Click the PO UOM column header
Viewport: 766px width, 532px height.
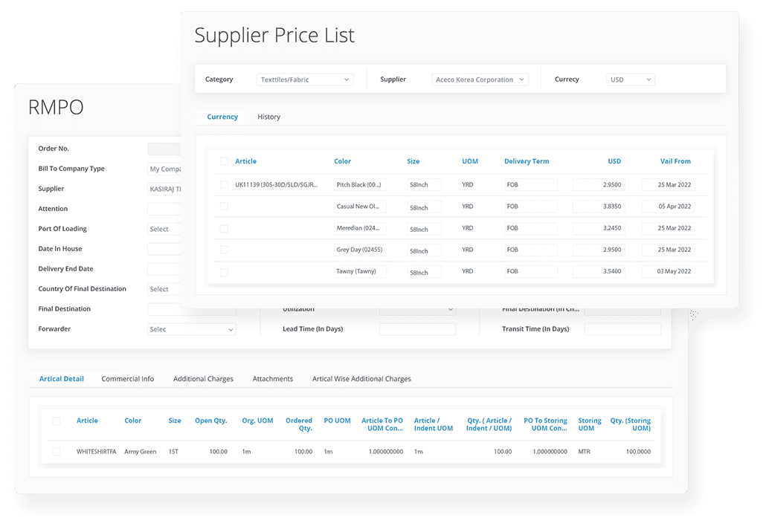(337, 421)
